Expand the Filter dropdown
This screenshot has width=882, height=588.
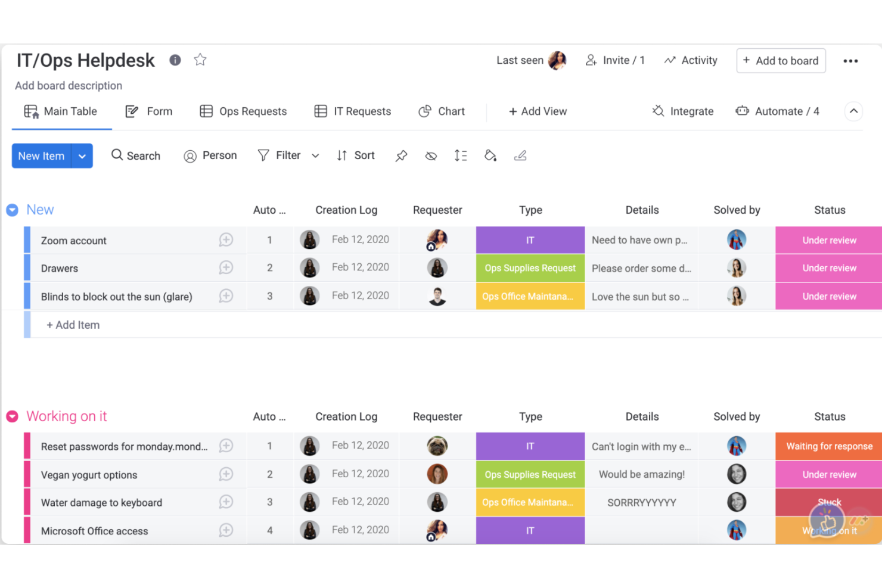315,155
